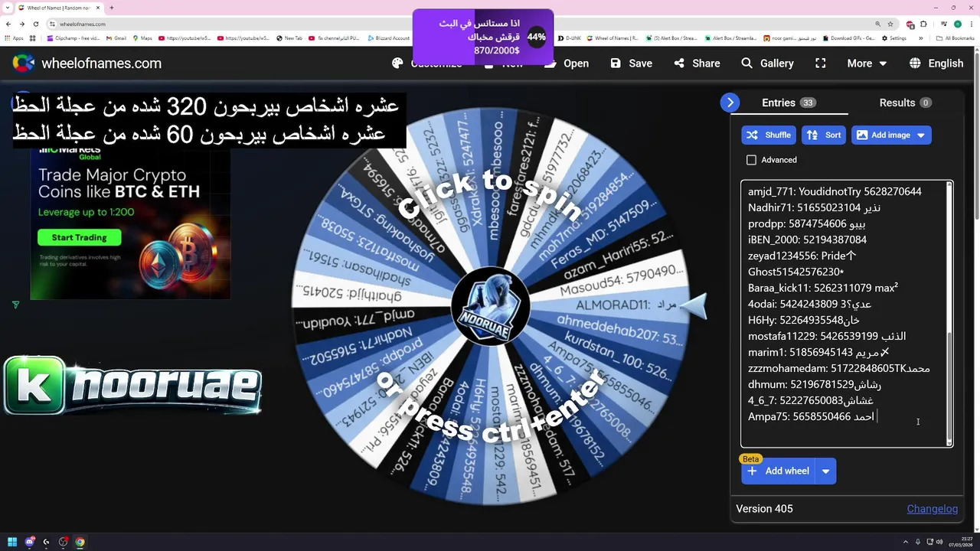Click the globe language icon
The image size is (980, 551).
coord(915,64)
